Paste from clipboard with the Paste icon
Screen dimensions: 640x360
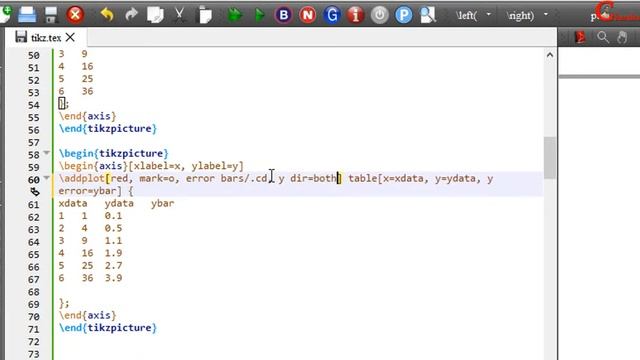tap(205, 16)
